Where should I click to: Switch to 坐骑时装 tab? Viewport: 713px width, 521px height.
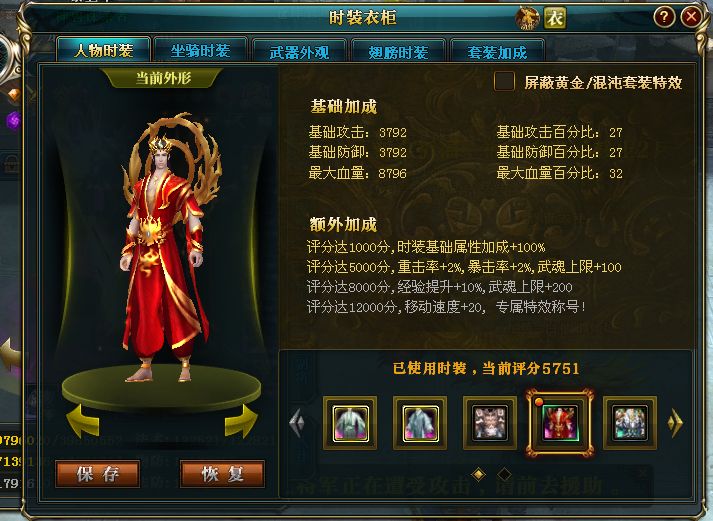201,50
